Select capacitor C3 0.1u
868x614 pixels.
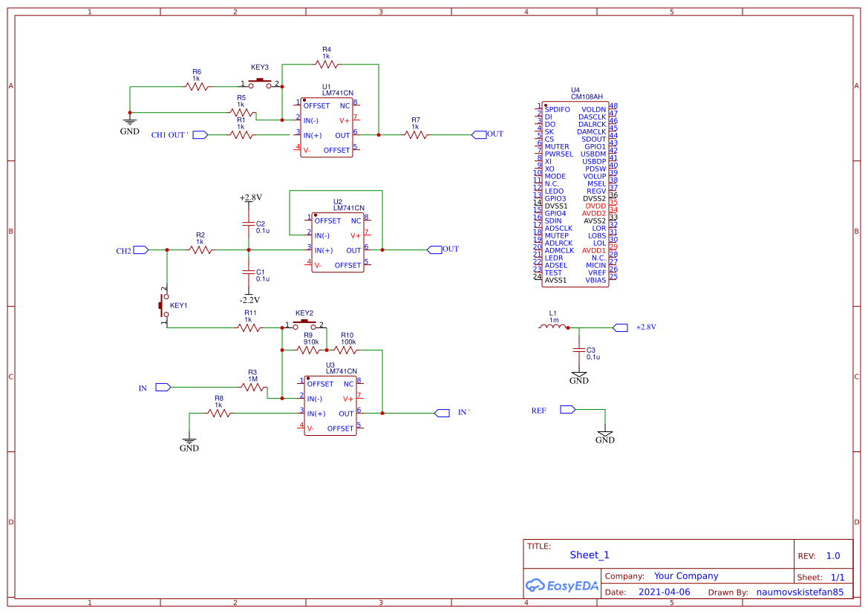click(579, 350)
